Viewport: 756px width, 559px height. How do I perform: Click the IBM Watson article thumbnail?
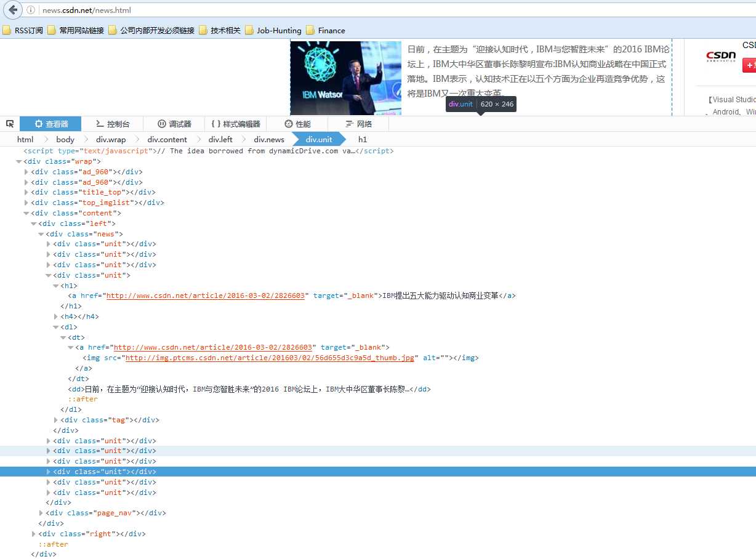(x=345, y=78)
